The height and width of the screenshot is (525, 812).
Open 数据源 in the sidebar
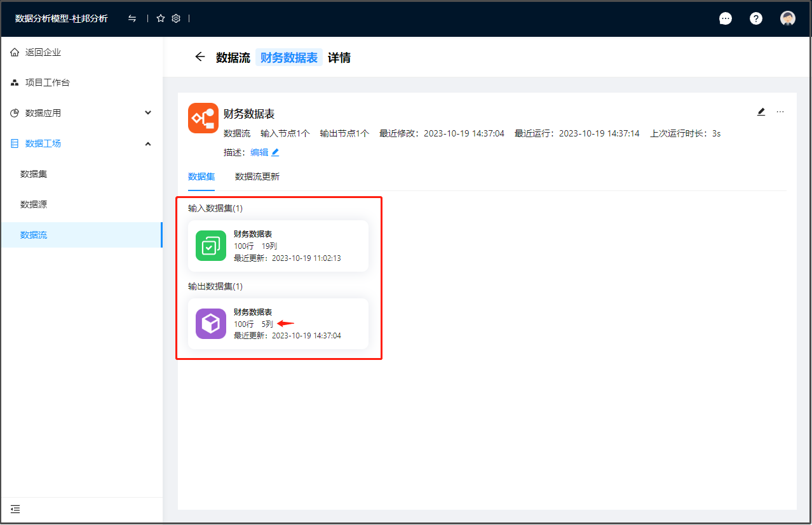pos(34,204)
